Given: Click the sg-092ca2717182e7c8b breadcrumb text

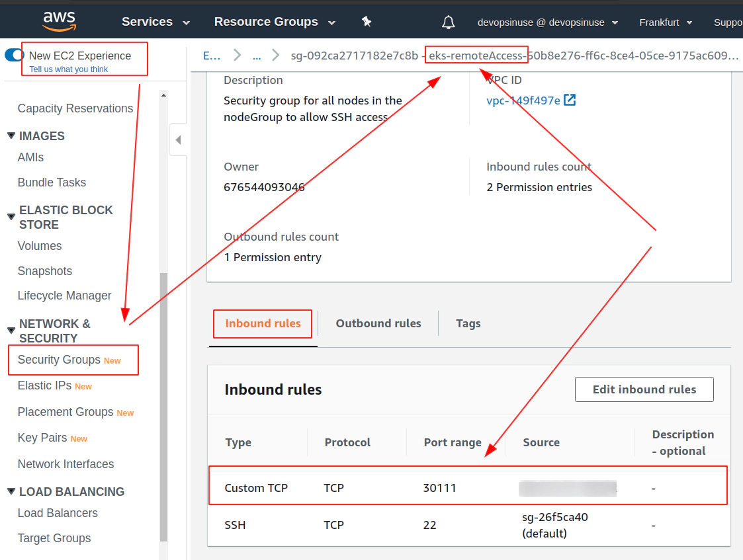Looking at the screenshot, I should [355, 56].
